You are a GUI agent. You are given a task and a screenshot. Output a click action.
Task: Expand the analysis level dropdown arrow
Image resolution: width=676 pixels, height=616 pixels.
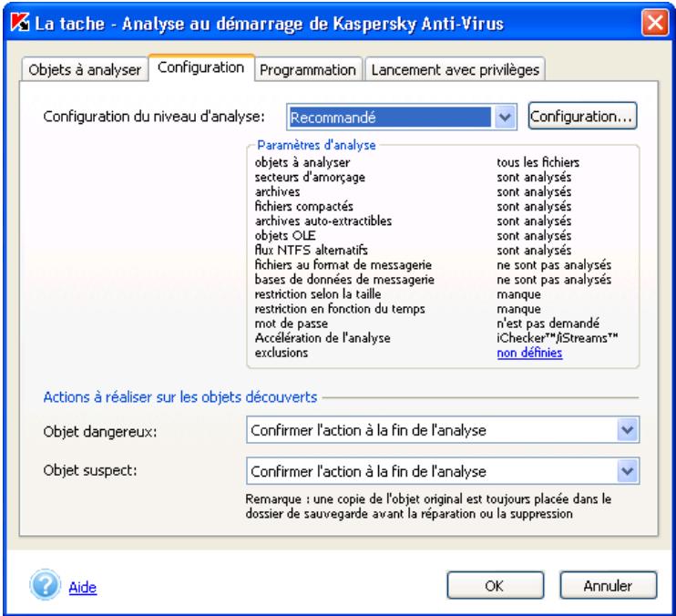pos(505,117)
